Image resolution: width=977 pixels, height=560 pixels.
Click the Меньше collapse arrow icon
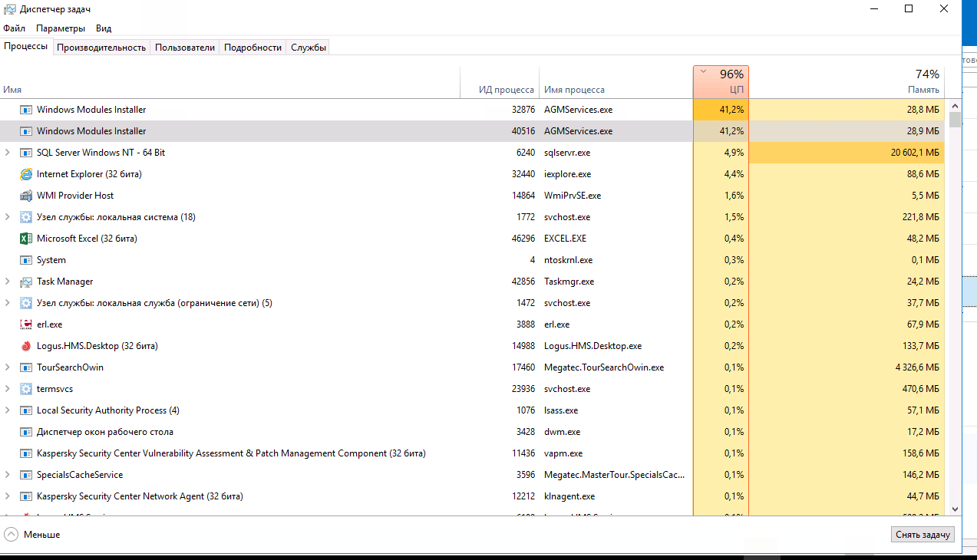(x=11, y=535)
